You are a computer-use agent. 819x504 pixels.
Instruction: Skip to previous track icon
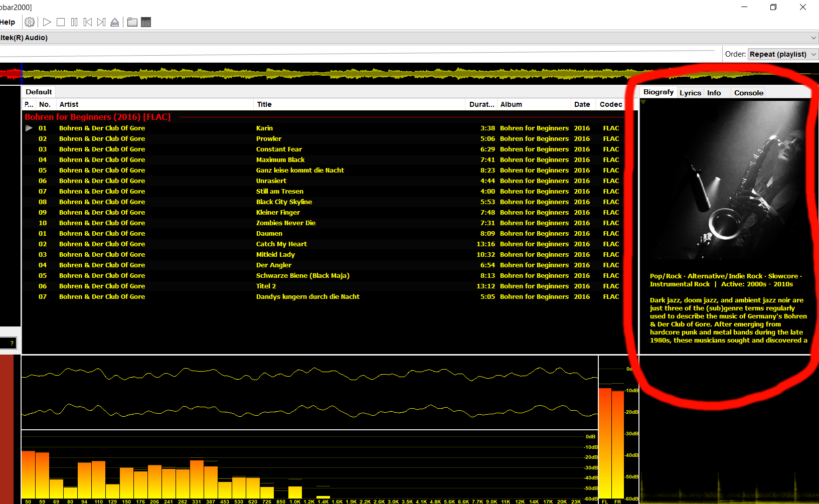[88, 22]
